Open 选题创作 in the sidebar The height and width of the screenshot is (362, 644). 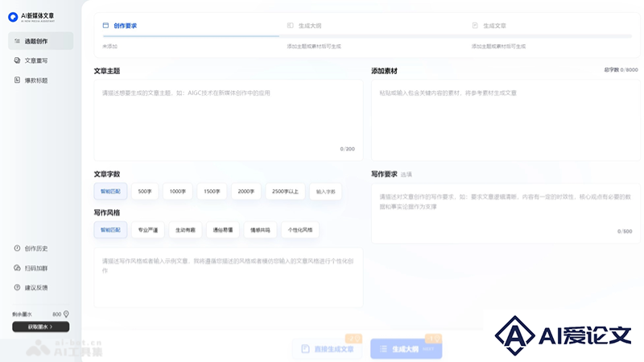pos(41,41)
